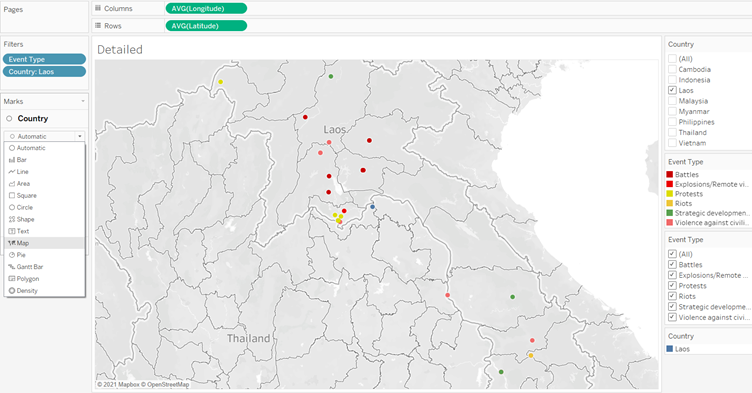The height and width of the screenshot is (393, 752).
Task: Toggle the (All) country checkbox
Action: pyautogui.click(x=672, y=59)
